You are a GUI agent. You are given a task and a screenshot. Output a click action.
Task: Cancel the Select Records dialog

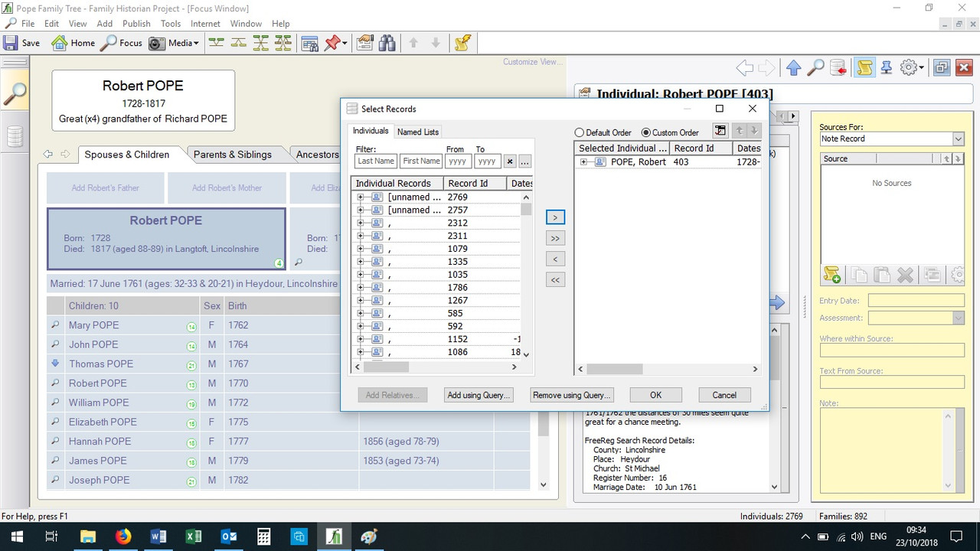pos(724,395)
